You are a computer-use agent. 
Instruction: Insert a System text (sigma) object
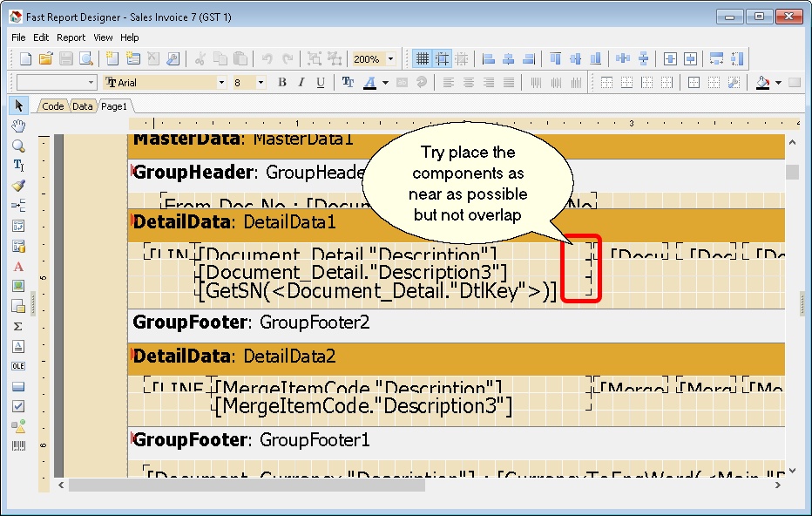click(18, 326)
